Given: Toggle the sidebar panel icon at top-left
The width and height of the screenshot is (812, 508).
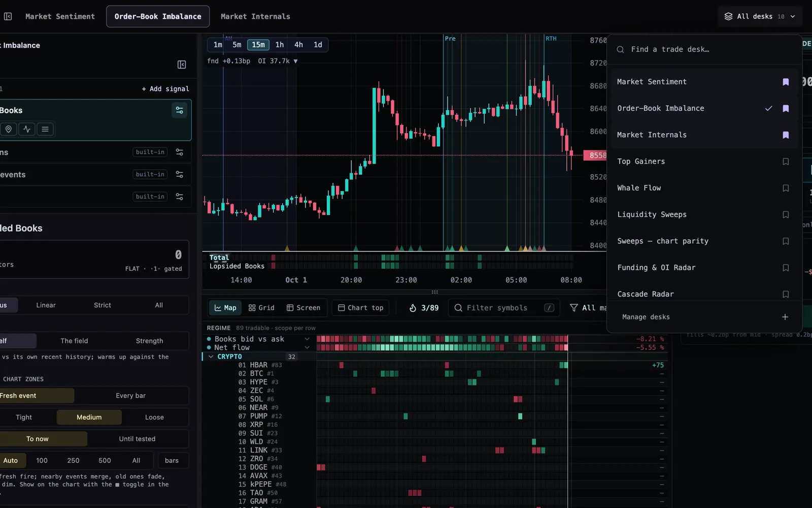Looking at the screenshot, I should point(8,16).
